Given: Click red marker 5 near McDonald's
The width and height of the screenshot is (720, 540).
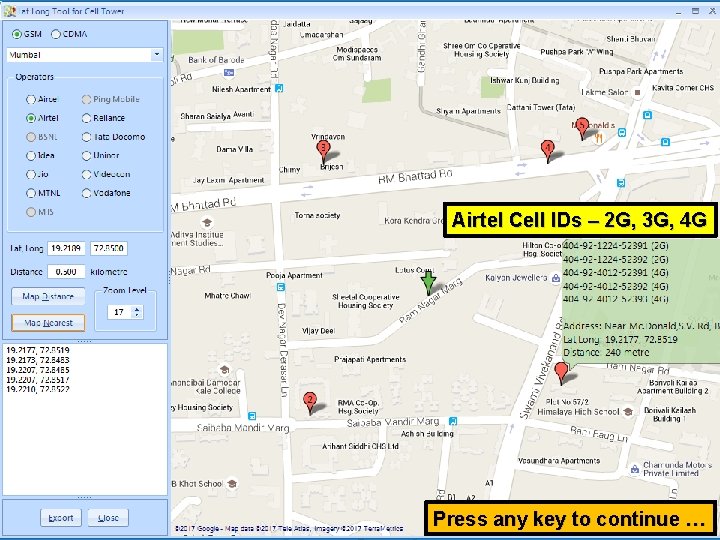Looking at the screenshot, I should coord(582,127).
